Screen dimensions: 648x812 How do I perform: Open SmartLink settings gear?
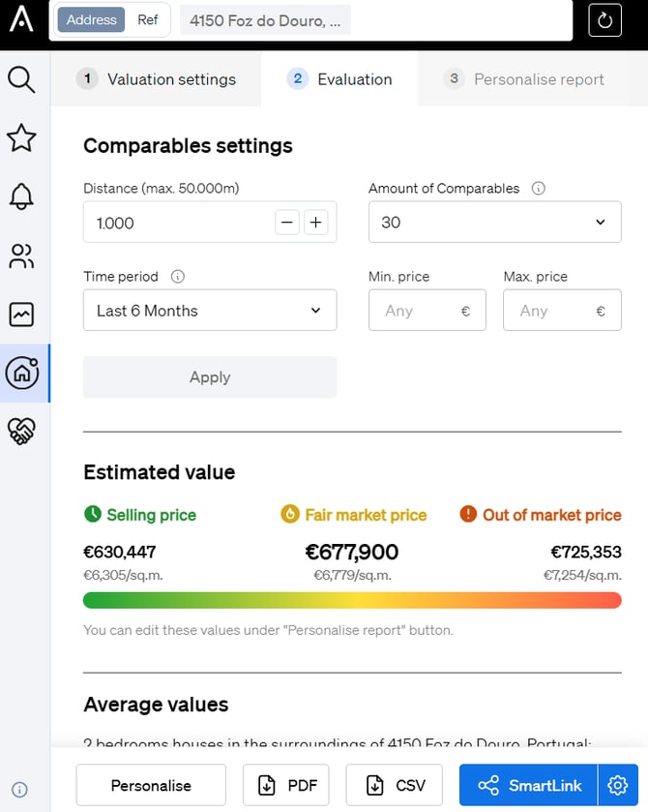(617, 785)
